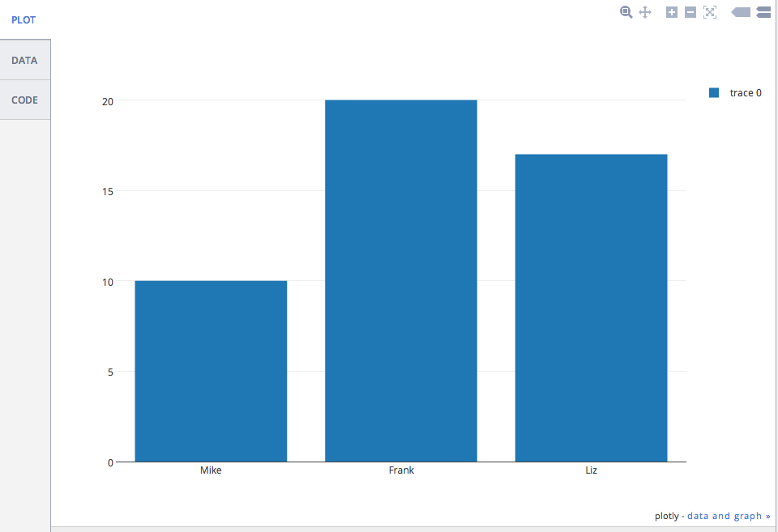Click the Frank x-axis label

click(x=401, y=470)
